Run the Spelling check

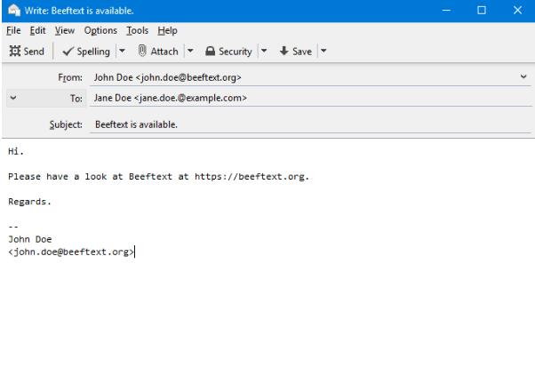[86, 52]
